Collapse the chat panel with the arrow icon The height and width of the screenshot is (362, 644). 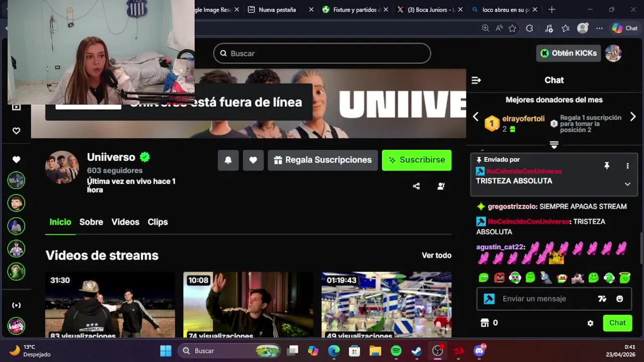coord(476,80)
